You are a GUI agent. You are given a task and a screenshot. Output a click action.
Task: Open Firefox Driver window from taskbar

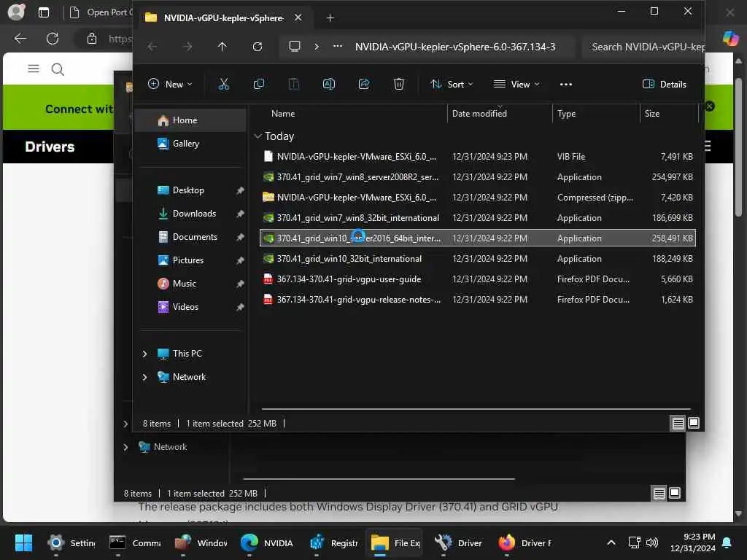point(524,542)
